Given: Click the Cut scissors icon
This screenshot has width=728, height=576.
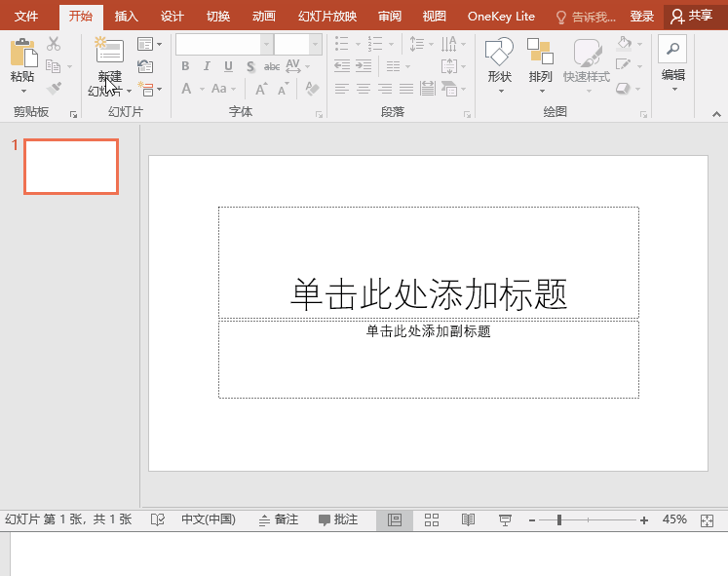Looking at the screenshot, I should point(54,44).
